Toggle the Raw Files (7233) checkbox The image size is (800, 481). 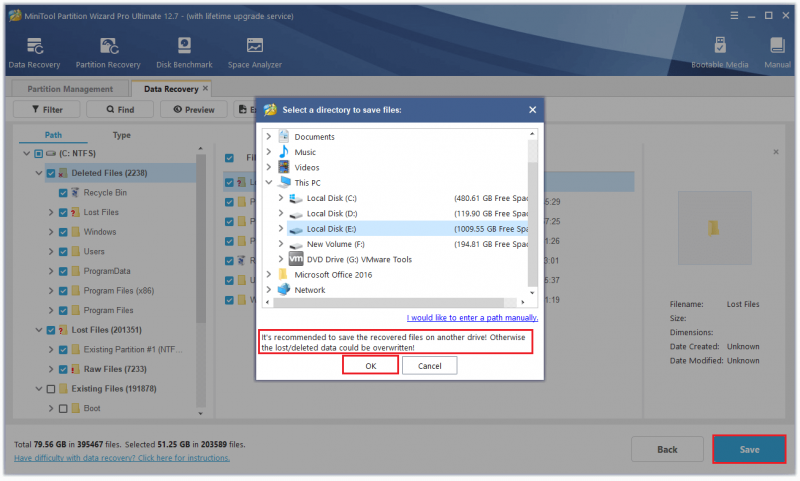tap(63, 369)
